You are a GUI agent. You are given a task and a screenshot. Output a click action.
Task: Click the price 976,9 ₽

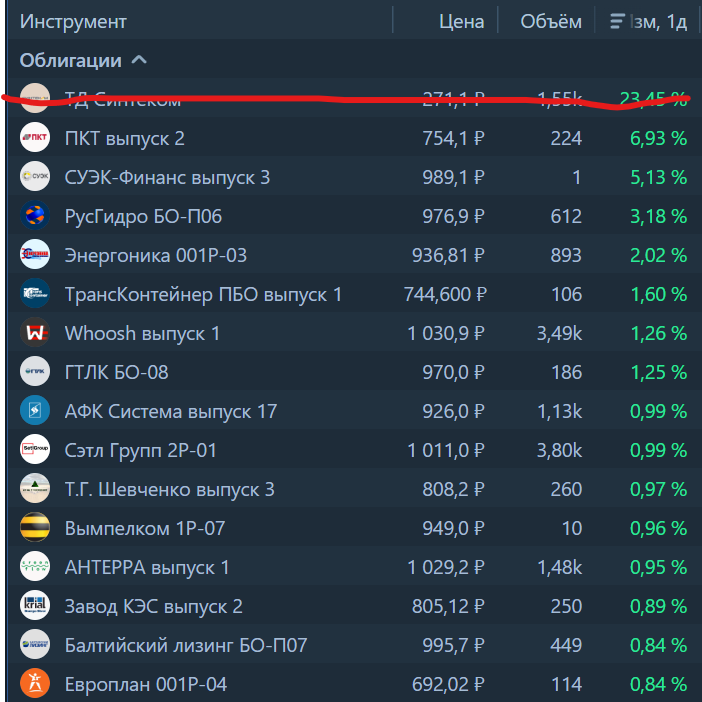coord(454,216)
